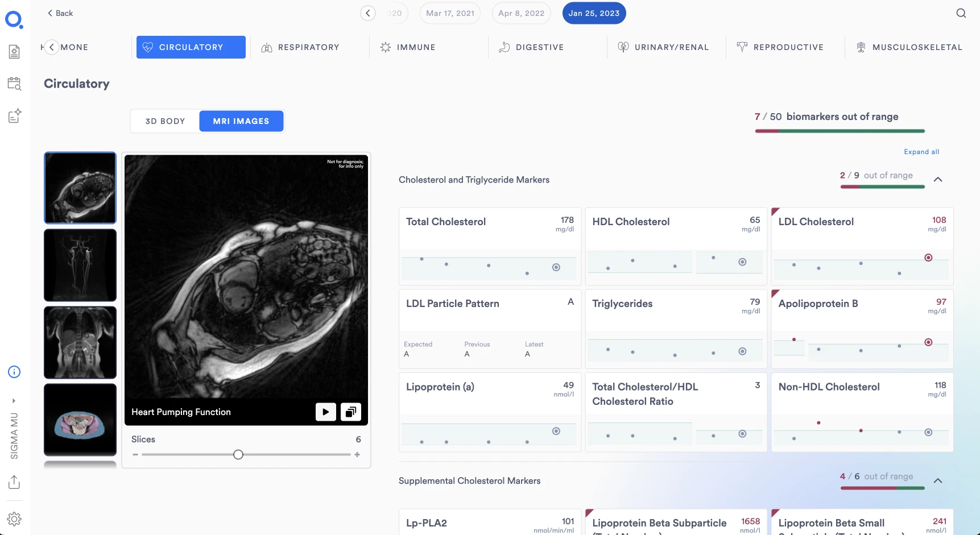Adjust the Slices slider handle
The height and width of the screenshot is (535, 980).
pyautogui.click(x=238, y=454)
